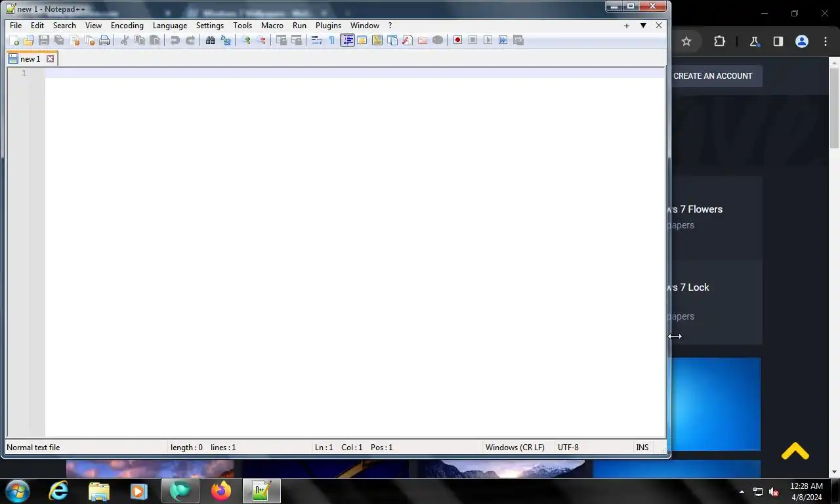This screenshot has height=504, width=840.
Task: Click the Stop Recording macro icon
Action: point(473,40)
